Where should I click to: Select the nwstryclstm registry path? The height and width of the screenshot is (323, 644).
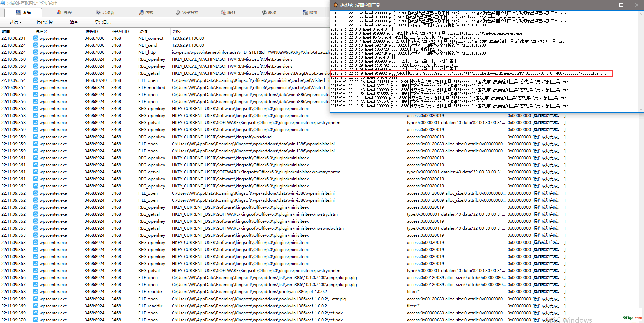255,214
